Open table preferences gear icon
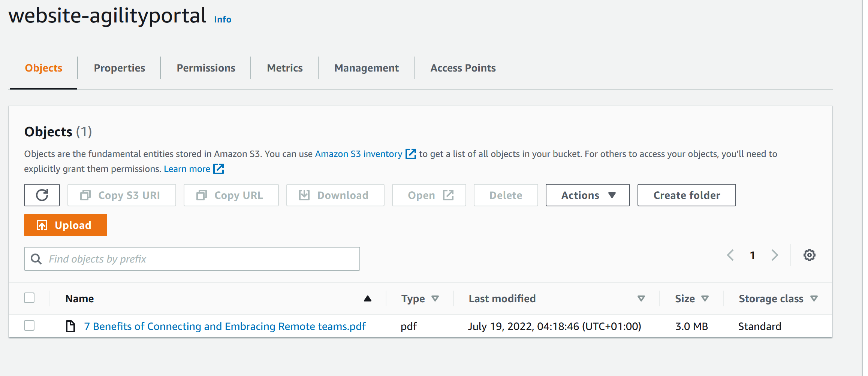Image resolution: width=868 pixels, height=376 pixels. pos(809,255)
